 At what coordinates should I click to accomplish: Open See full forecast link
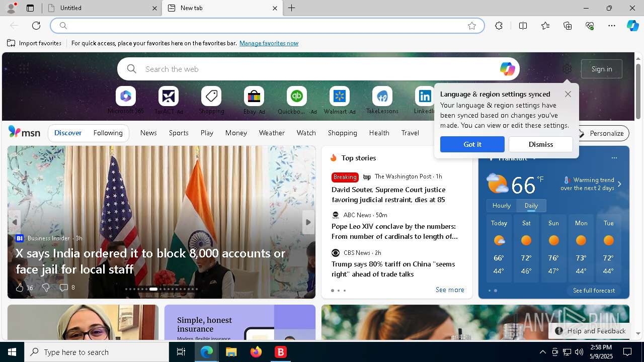(x=594, y=291)
